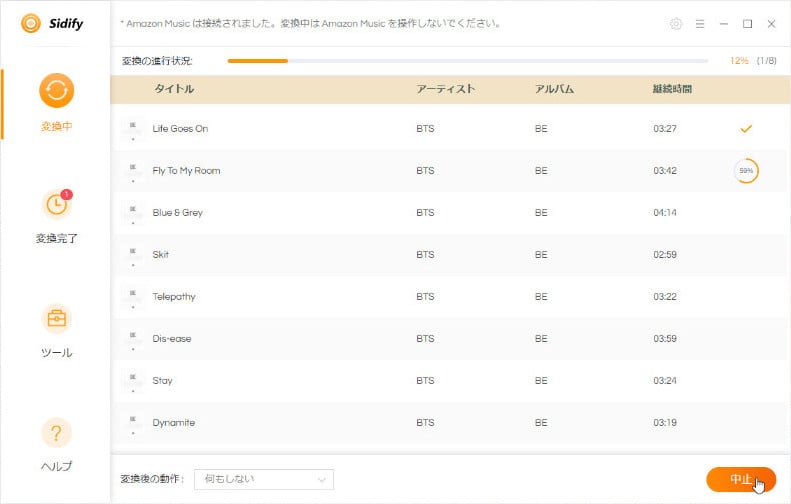Click the 03:59 duration of Dis-ease

665,339
